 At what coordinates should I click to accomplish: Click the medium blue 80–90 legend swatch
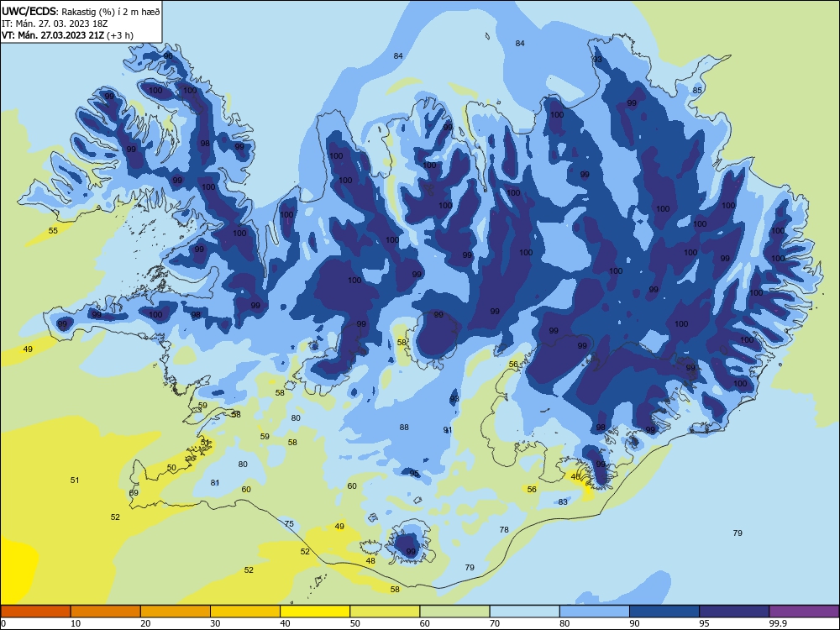(x=595, y=612)
